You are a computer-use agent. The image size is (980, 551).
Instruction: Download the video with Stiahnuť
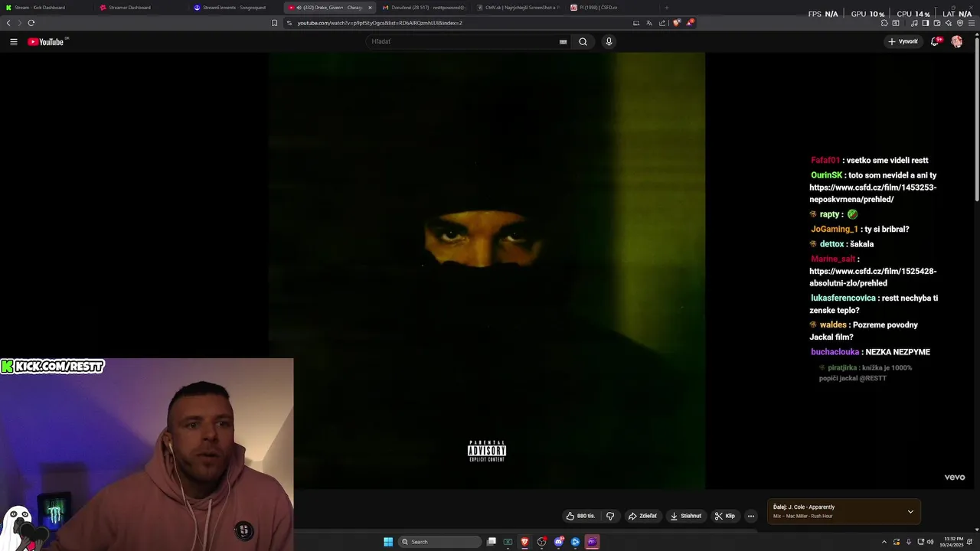click(x=686, y=516)
